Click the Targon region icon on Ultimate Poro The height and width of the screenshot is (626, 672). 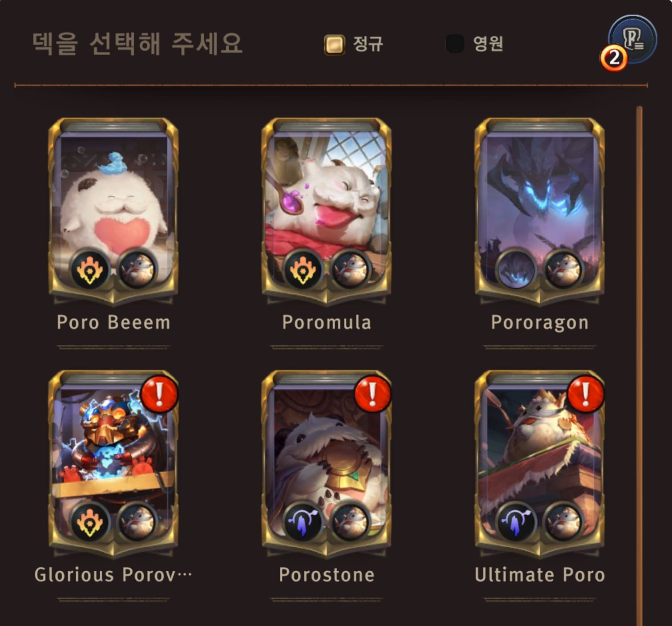click(516, 522)
